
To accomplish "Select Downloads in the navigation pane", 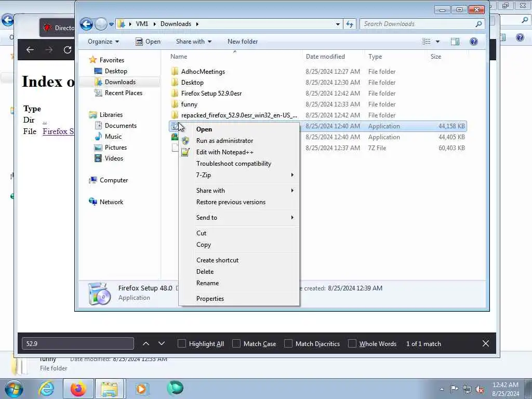I will 115,82.
